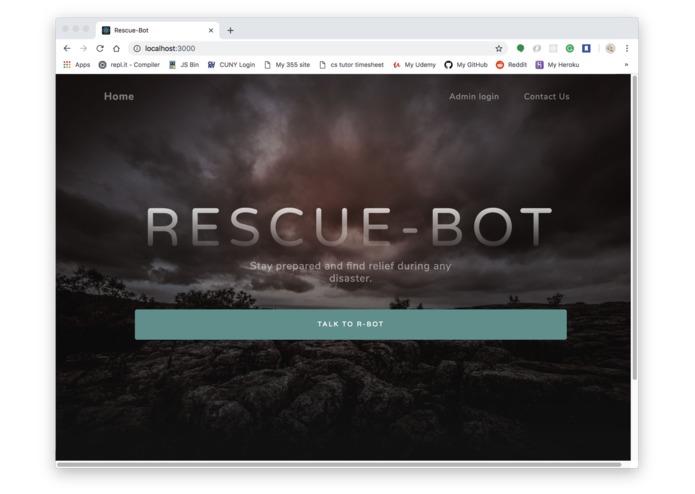Open the My 355 site bookmark
This screenshot has width=695, height=494.
pos(287,65)
